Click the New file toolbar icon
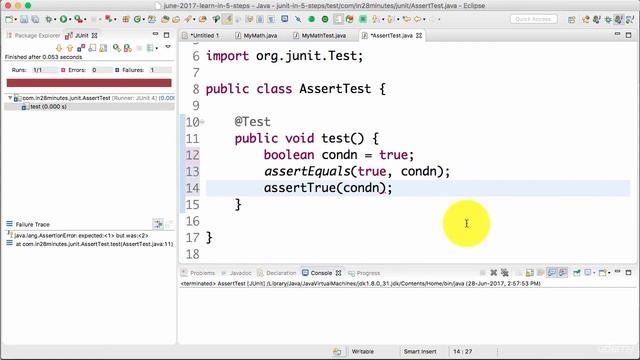The height and width of the screenshot is (360, 640). click(9, 19)
